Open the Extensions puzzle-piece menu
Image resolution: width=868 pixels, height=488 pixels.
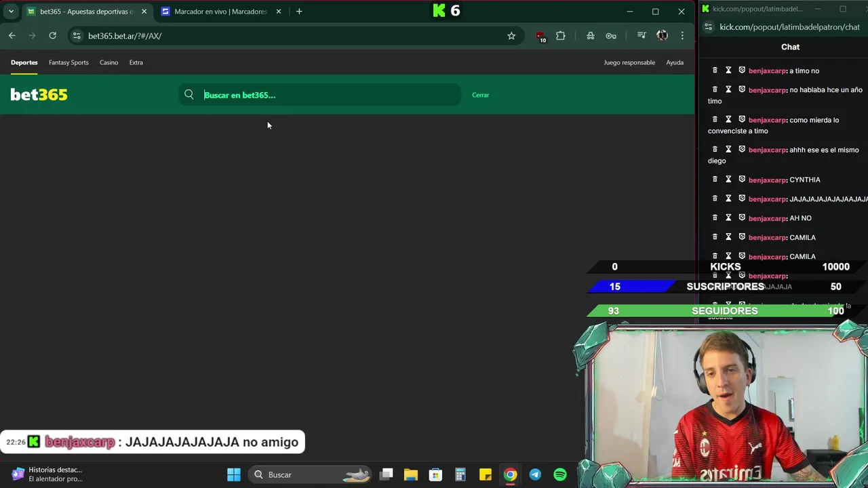tap(561, 36)
